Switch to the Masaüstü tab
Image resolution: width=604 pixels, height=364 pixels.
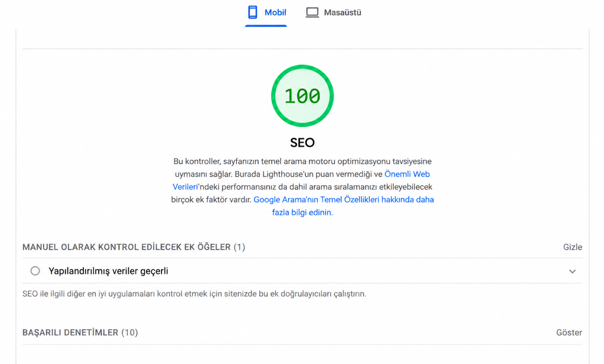(333, 13)
